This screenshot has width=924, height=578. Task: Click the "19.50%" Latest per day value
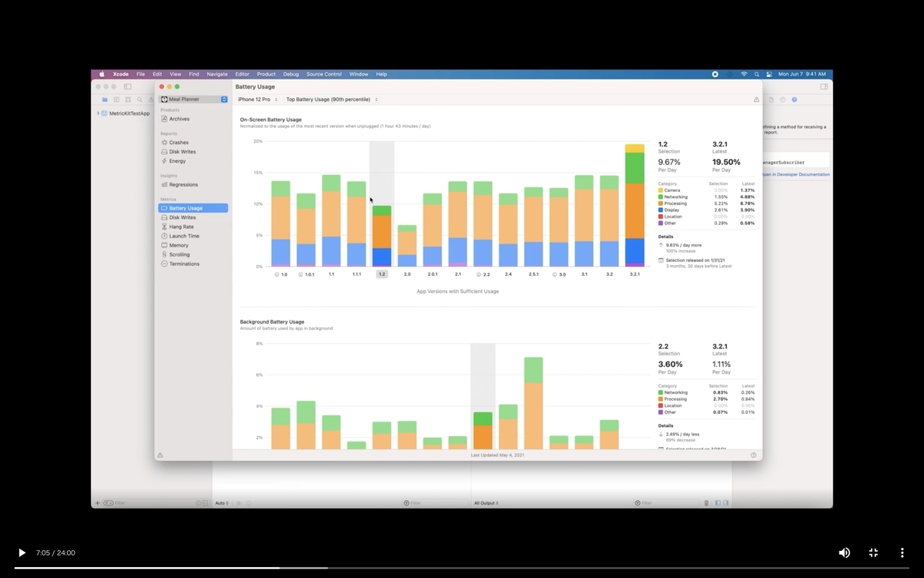(x=726, y=163)
